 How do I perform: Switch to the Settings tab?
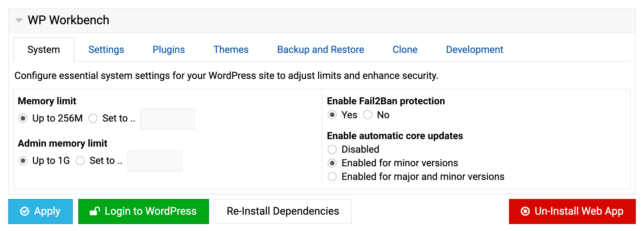[106, 50]
